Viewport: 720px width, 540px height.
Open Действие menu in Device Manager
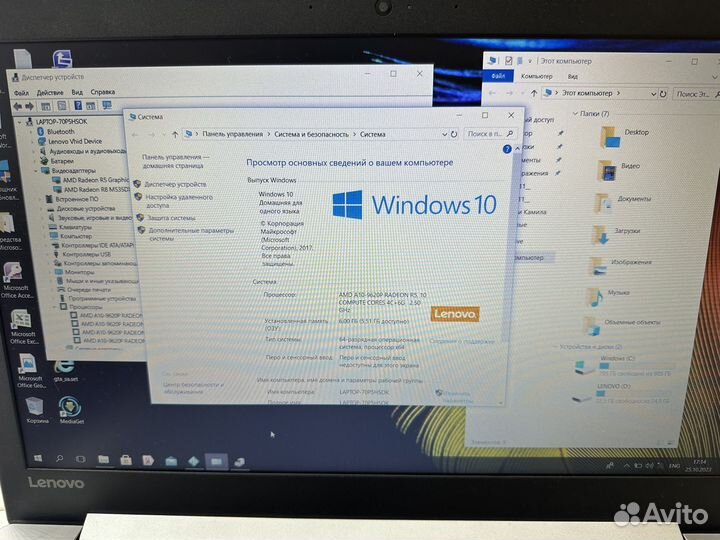click(x=50, y=92)
